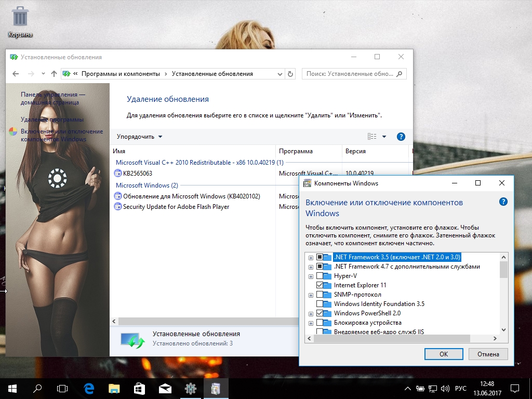Open the volume control in tray

coord(445,389)
